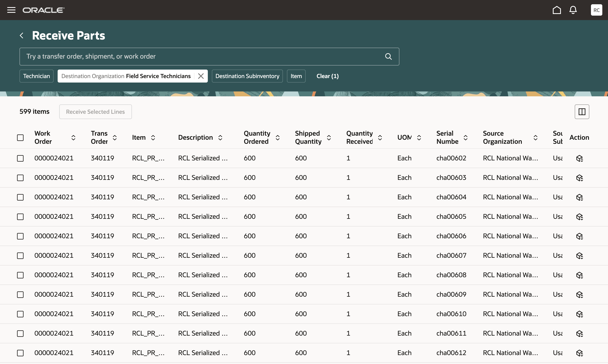The height and width of the screenshot is (364, 608).
Task: Click the receive action icon for cha00608
Action: coord(580,275)
